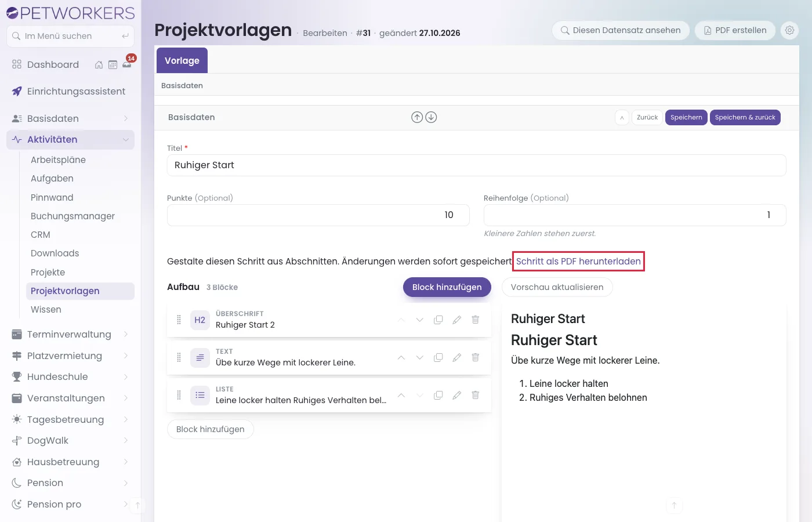
Task: Click the purple Block hinzufügen button
Action: [447, 287]
